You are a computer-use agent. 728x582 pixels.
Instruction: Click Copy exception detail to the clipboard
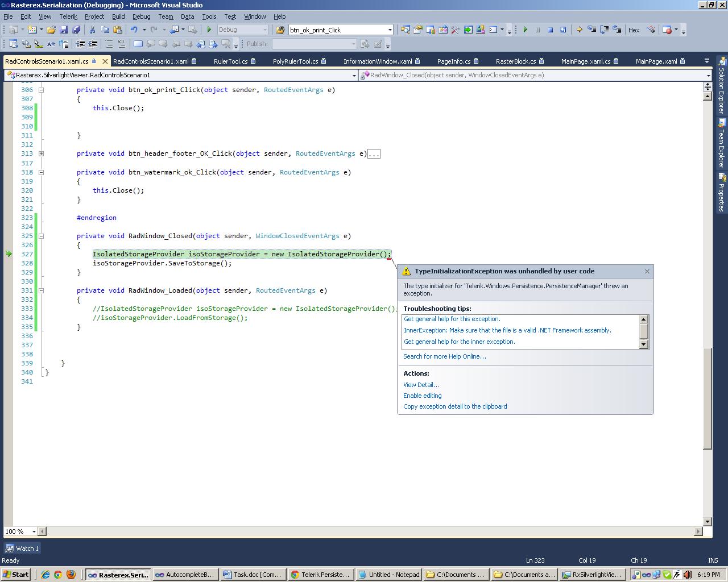[455, 406]
